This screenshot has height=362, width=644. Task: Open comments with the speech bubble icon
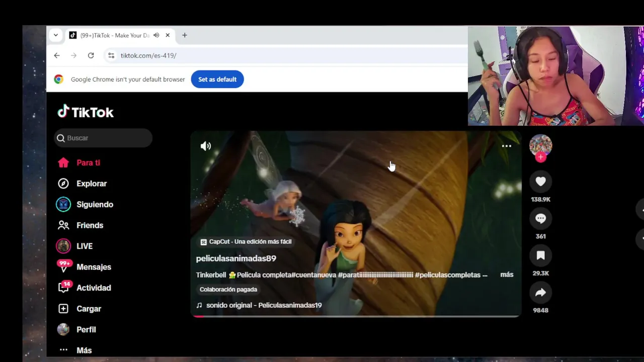click(541, 219)
